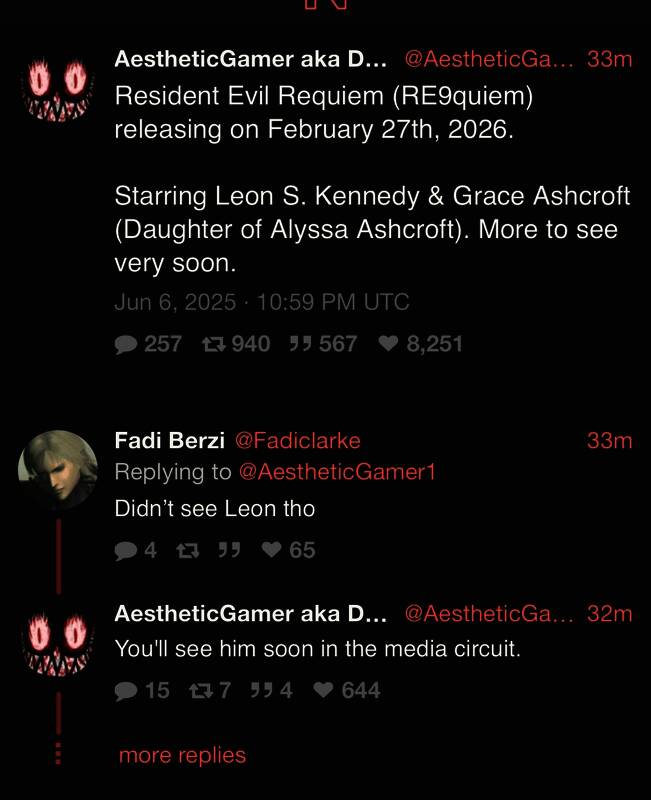
Task: Like the reply with 644 likes
Action: pos(323,690)
